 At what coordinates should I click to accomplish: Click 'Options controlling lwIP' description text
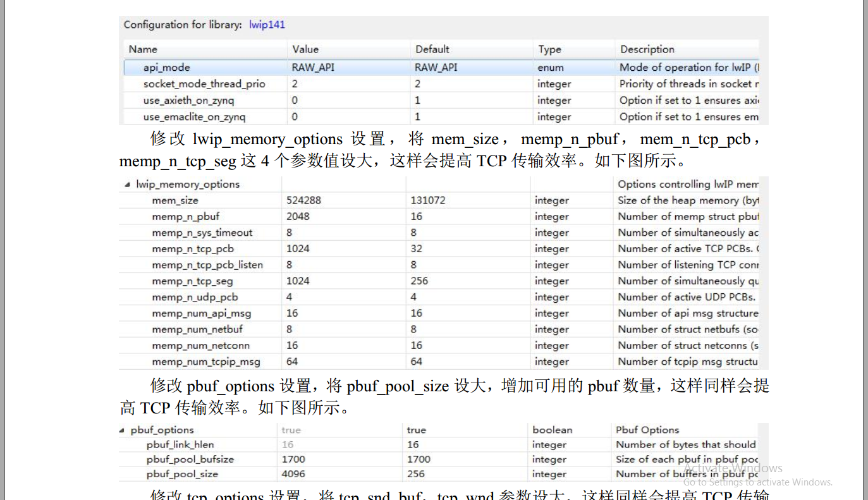[688, 185]
